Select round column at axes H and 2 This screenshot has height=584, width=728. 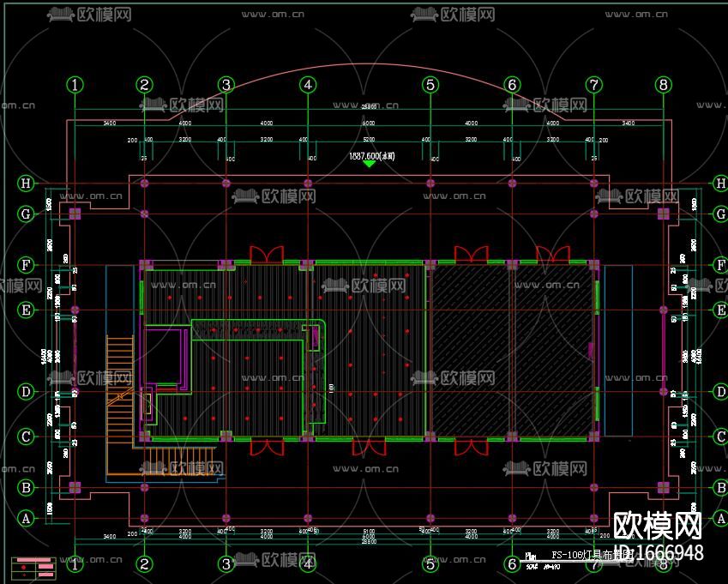[144, 184]
